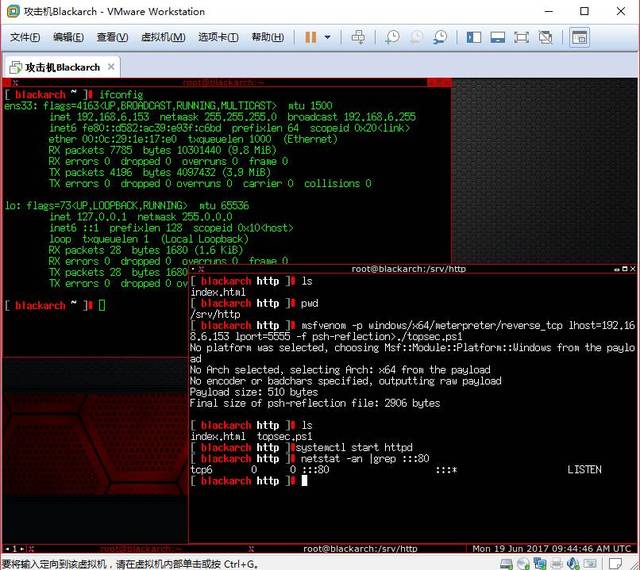Click the /srv/http terminal title bar
The width and height of the screenshot is (640, 570).
409,269
